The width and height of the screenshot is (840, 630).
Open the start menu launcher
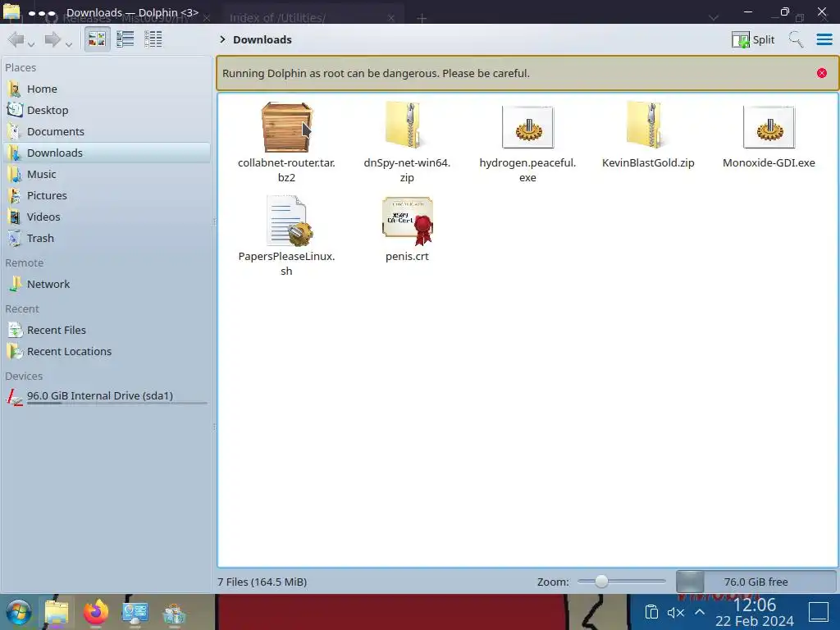pyautogui.click(x=20, y=612)
